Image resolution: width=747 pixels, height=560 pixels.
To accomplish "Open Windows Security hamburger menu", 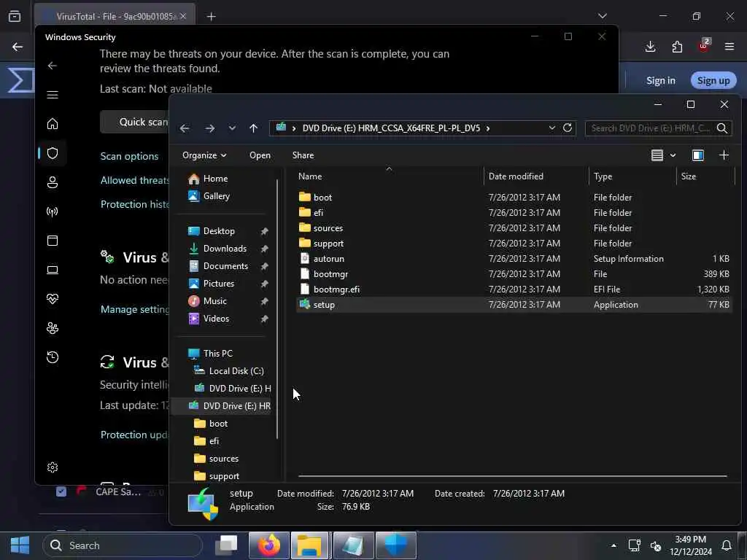I will (x=53, y=95).
